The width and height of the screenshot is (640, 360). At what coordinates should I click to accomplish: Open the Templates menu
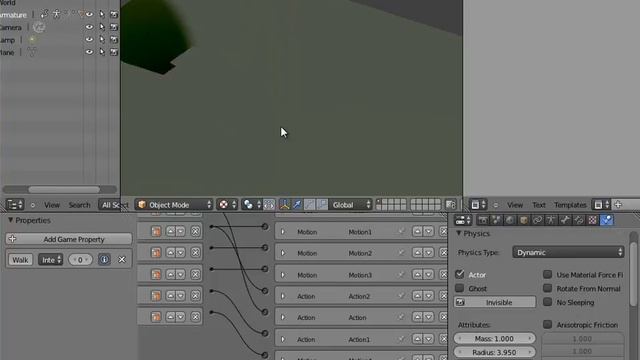(570, 205)
